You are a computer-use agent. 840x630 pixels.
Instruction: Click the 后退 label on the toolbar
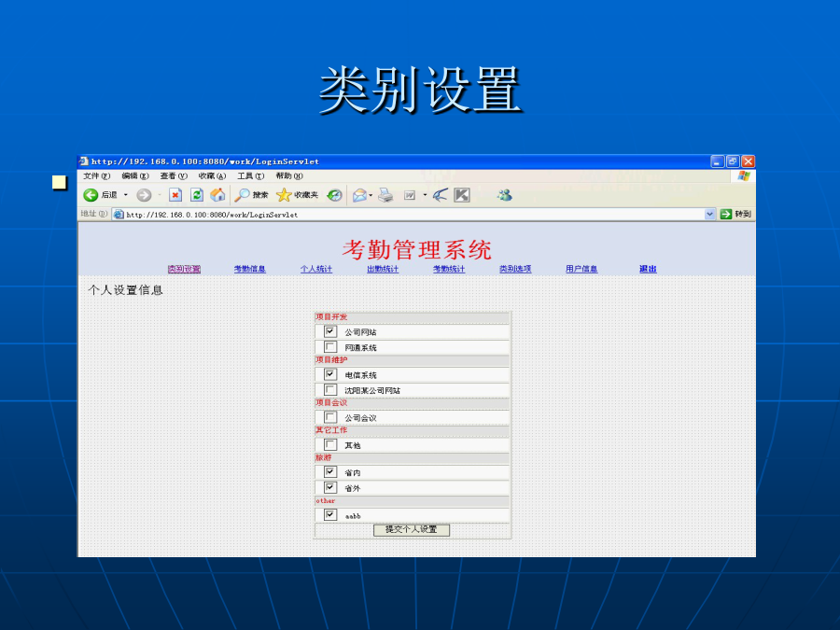109,195
